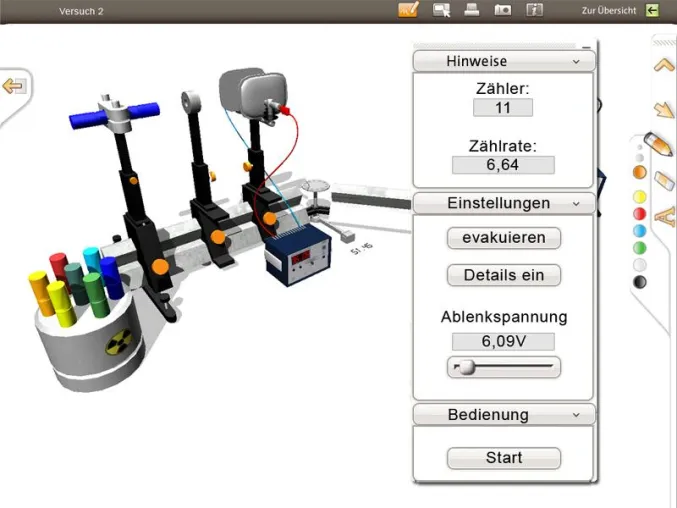Click the screen pointer icon in top bar

tap(441, 10)
